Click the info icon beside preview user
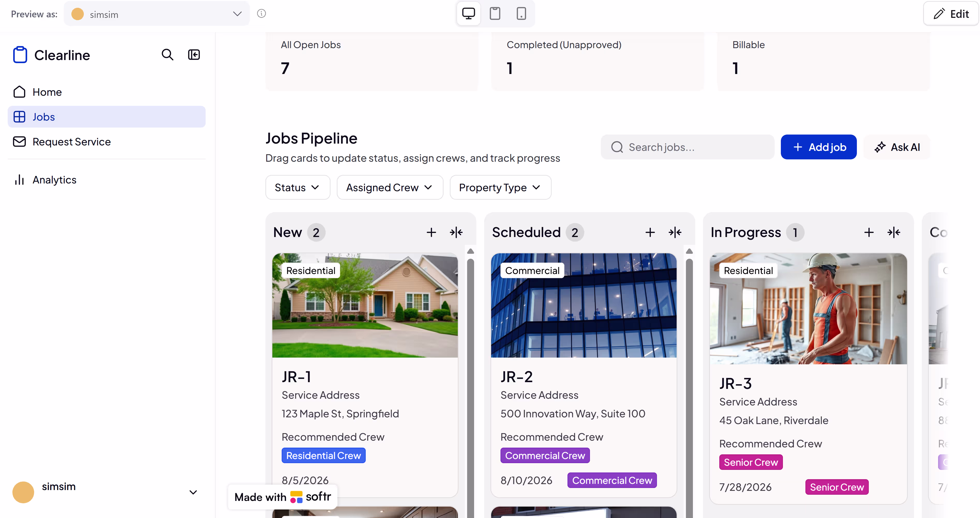 (x=261, y=14)
